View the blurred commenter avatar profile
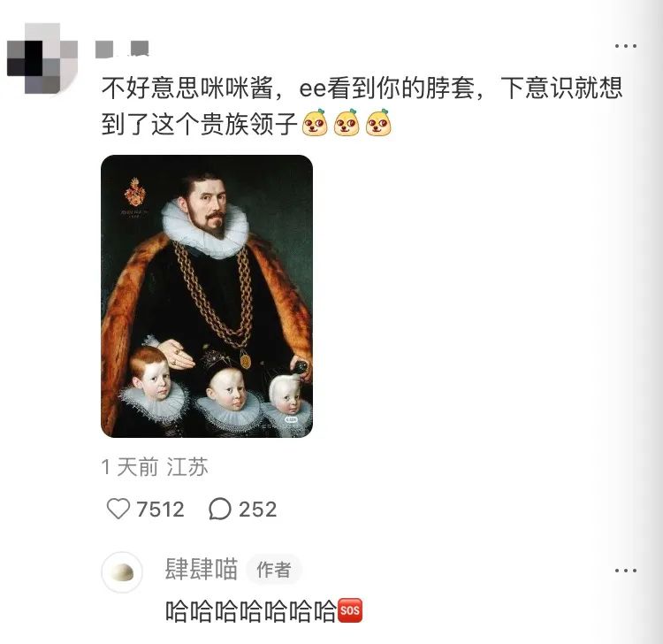The image size is (663, 644). tap(42, 58)
